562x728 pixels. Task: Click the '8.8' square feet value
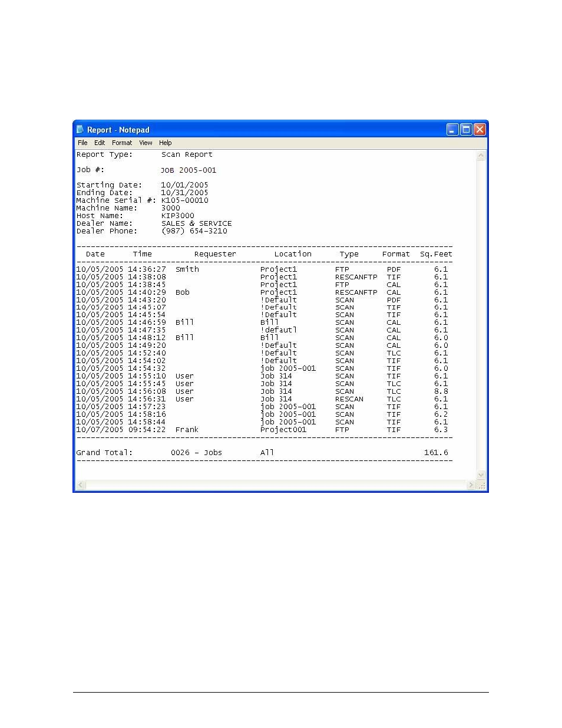coord(441,391)
